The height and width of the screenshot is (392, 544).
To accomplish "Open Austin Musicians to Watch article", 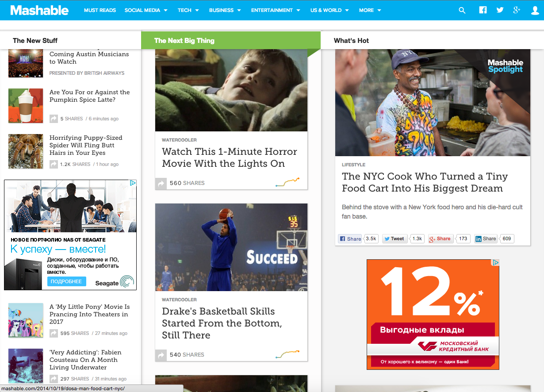I will (89, 58).
